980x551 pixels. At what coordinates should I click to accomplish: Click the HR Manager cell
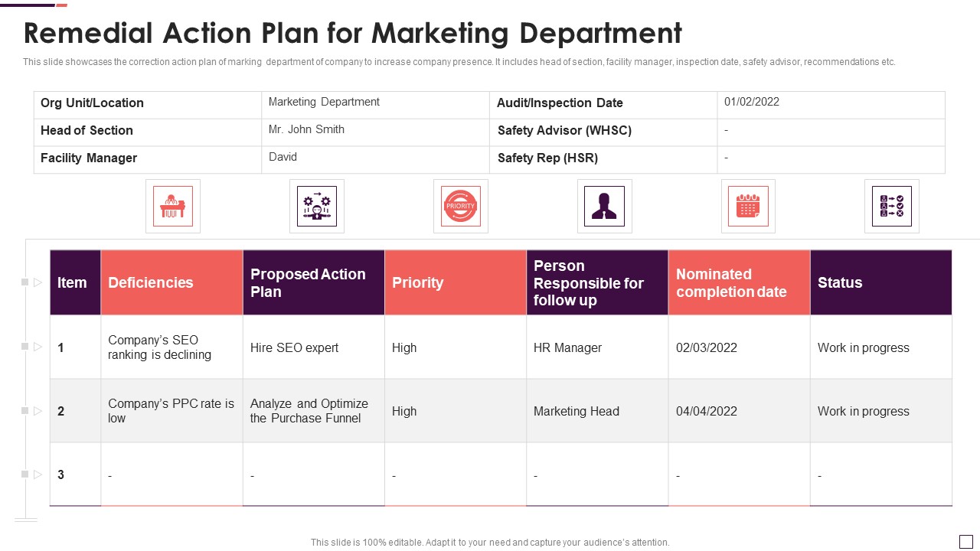(597, 347)
